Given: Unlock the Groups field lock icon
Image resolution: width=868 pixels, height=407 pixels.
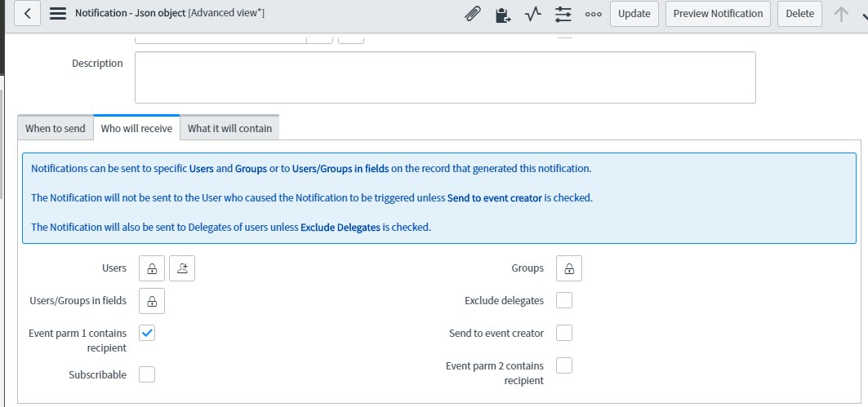Looking at the screenshot, I should [569, 268].
